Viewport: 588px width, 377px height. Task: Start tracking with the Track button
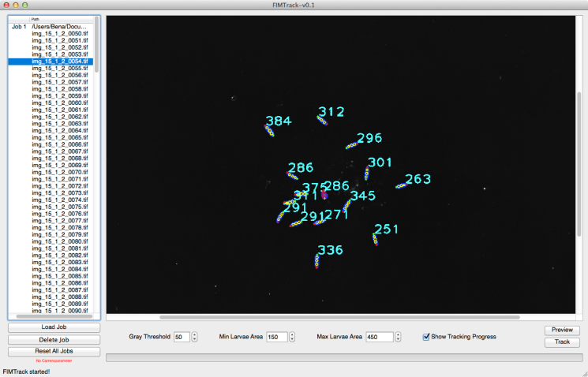click(x=562, y=342)
